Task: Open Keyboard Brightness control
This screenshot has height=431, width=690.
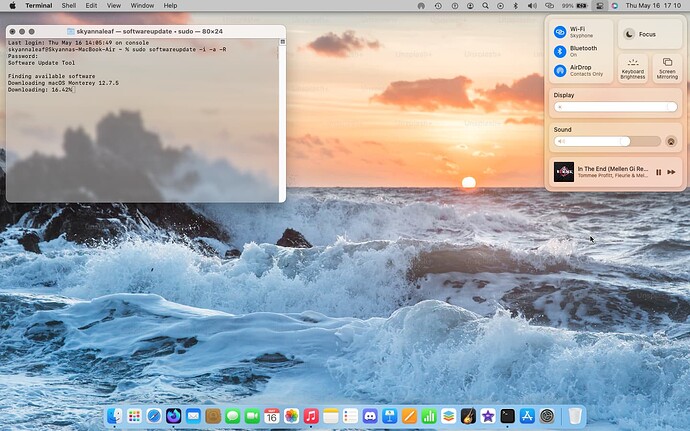Action: coord(632,68)
